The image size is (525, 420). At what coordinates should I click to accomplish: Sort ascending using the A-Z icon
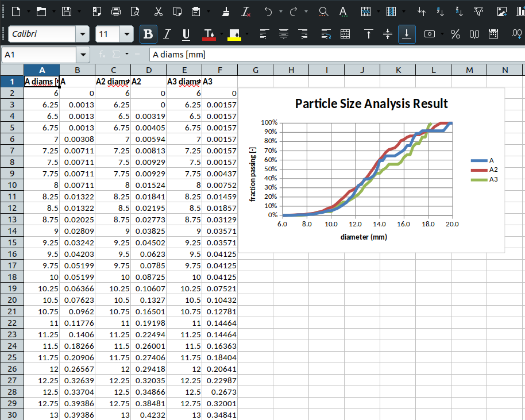[441, 11]
